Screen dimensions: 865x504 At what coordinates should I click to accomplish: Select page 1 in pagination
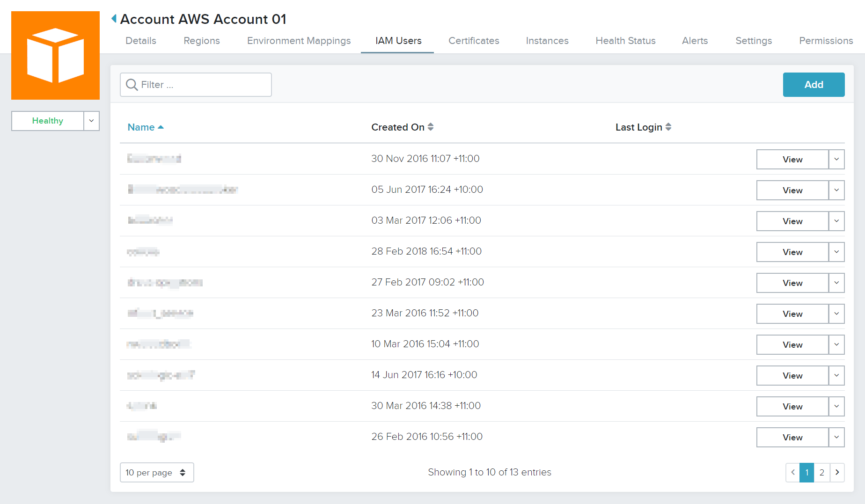[x=807, y=472]
